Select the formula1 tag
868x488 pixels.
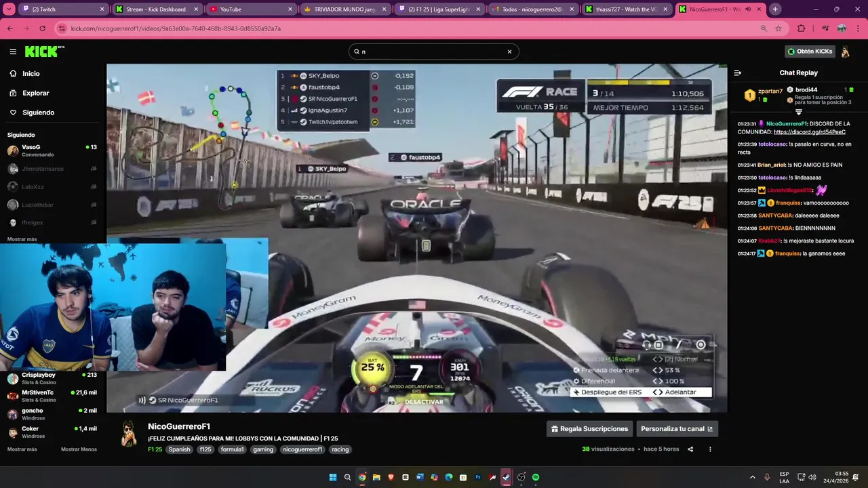[232, 449]
